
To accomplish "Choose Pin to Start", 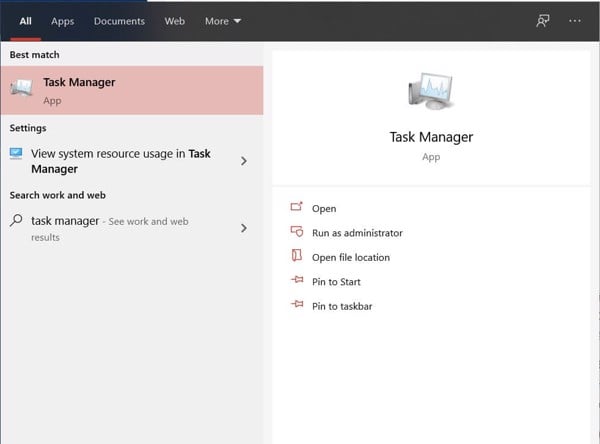I will coord(336,282).
